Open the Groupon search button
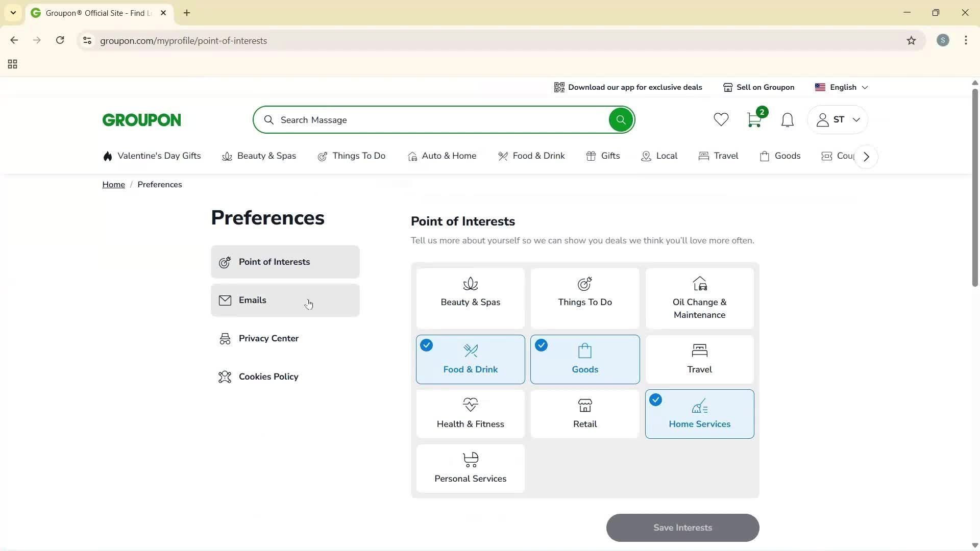The image size is (980, 551). tap(620, 119)
